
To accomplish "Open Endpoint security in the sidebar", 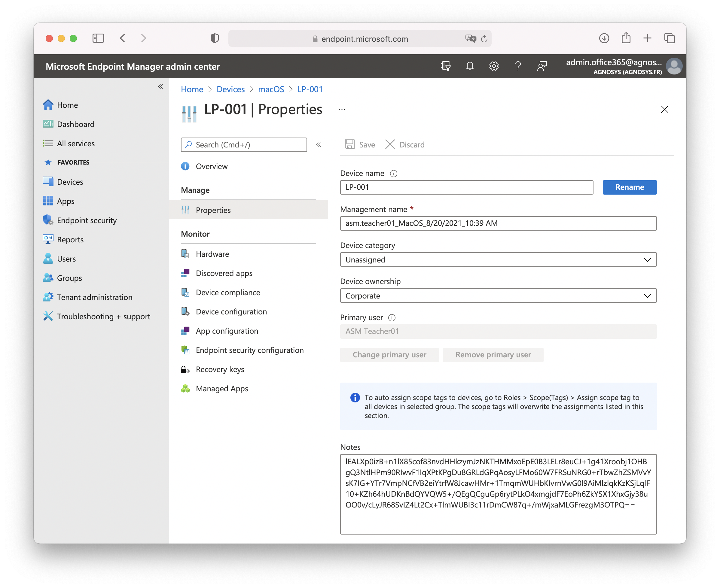I will point(87,220).
